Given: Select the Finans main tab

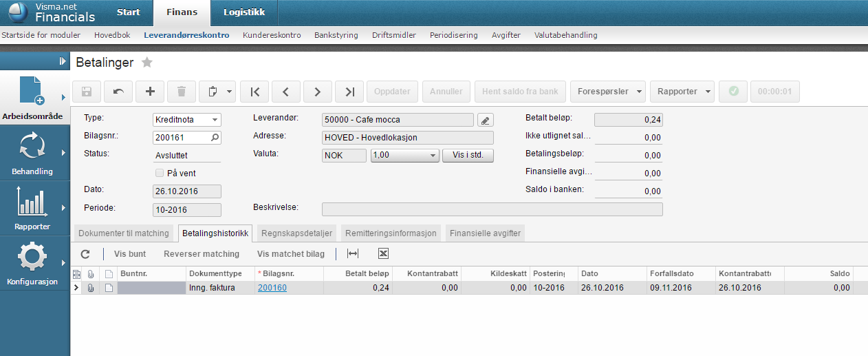Looking at the screenshot, I should coord(182,12).
